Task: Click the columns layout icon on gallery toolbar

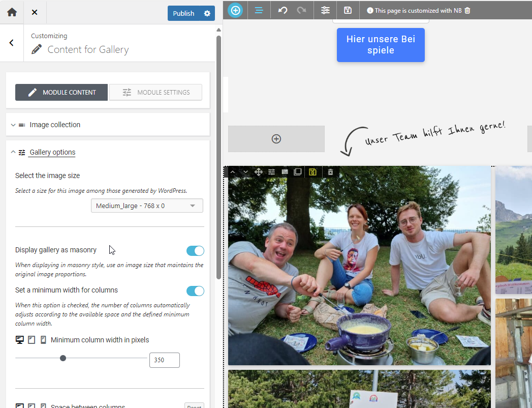Action: [285, 172]
